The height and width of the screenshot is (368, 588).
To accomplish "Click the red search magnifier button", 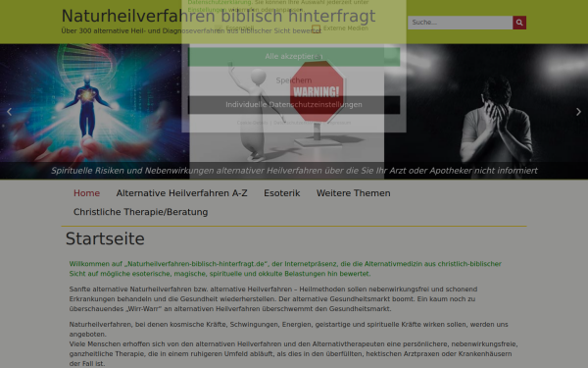I will [519, 23].
